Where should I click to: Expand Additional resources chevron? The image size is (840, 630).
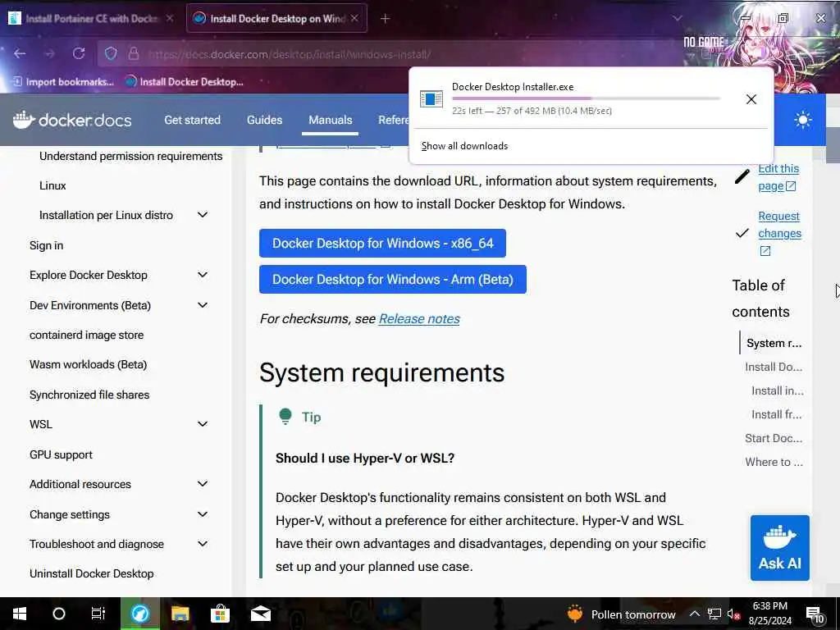tap(203, 484)
